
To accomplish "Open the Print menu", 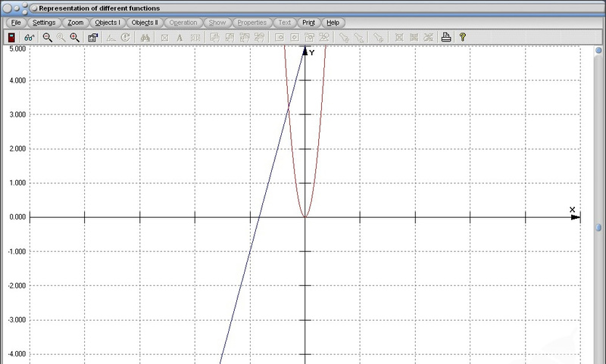I will point(308,23).
